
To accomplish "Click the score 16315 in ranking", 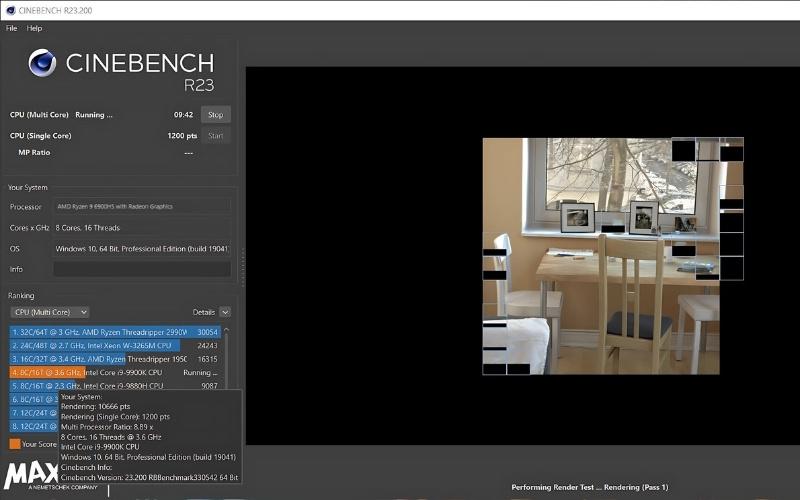I will (208, 359).
